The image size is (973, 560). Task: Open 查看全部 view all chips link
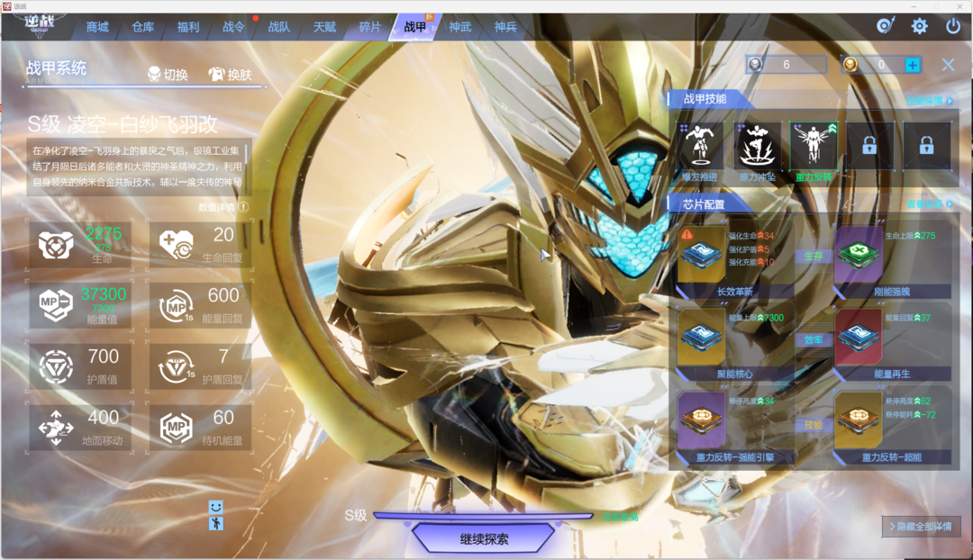[x=929, y=204]
